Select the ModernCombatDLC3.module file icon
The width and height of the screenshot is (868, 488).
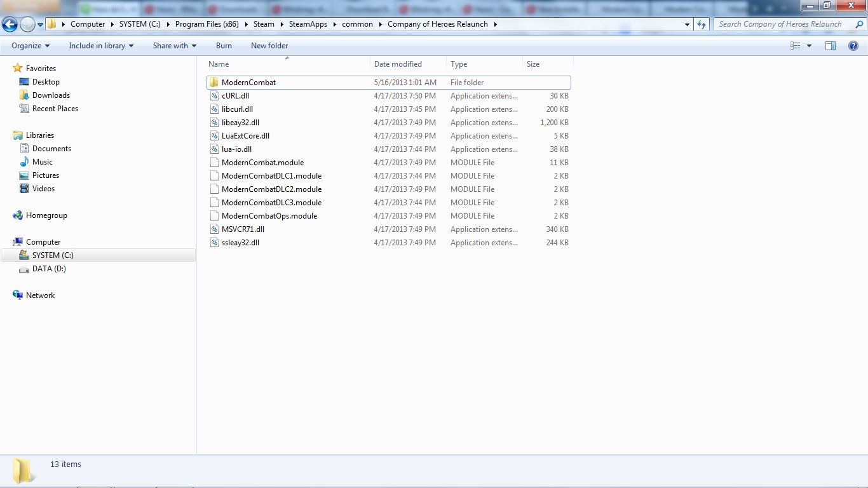coord(215,203)
